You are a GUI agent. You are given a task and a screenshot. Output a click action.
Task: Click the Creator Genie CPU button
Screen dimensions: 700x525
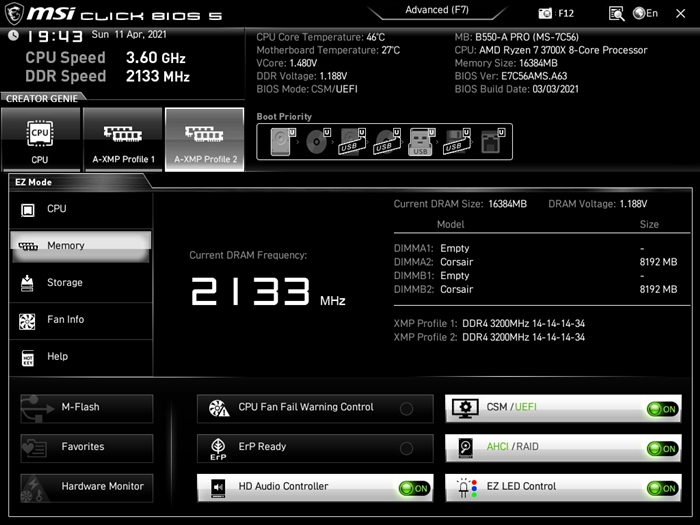41,139
